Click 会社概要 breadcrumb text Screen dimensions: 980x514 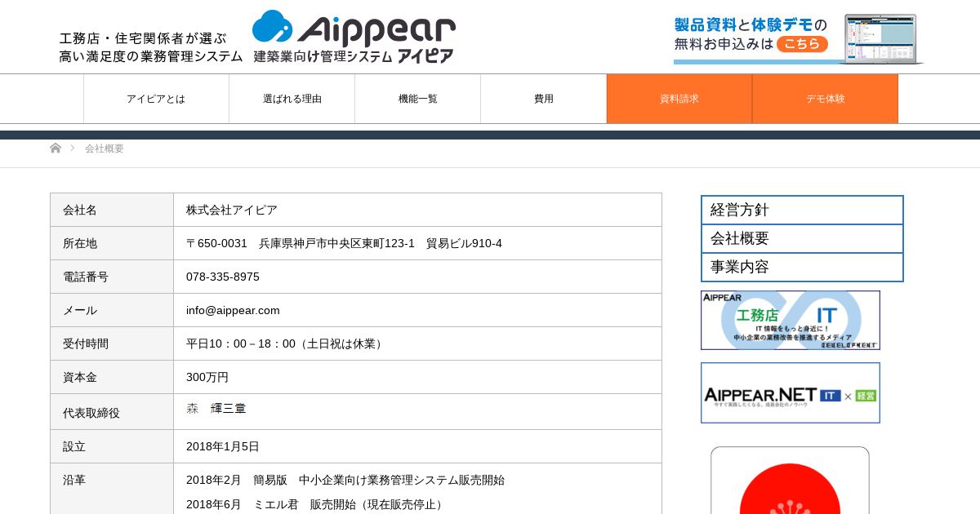coord(105,148)
